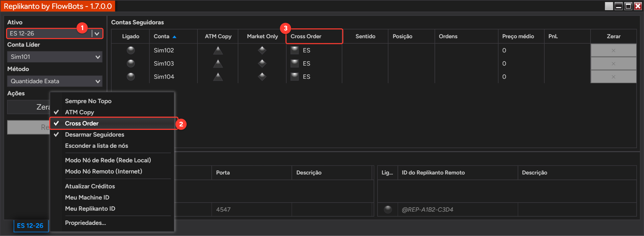Image resolution: width=644 pixels, height=236 pixels.
Task: Sort by the Conta column header
Action: coord(173,37)
